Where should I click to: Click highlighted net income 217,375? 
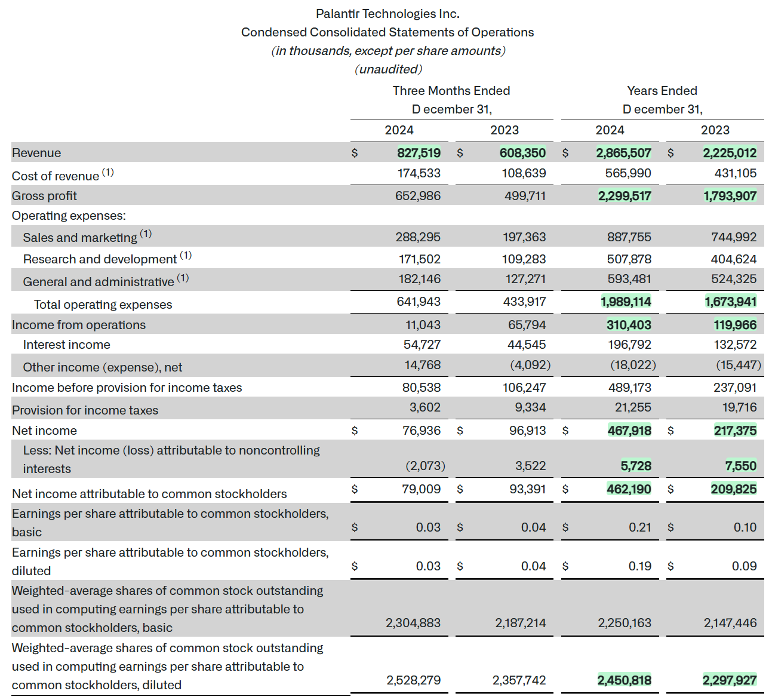pos(736,431)
